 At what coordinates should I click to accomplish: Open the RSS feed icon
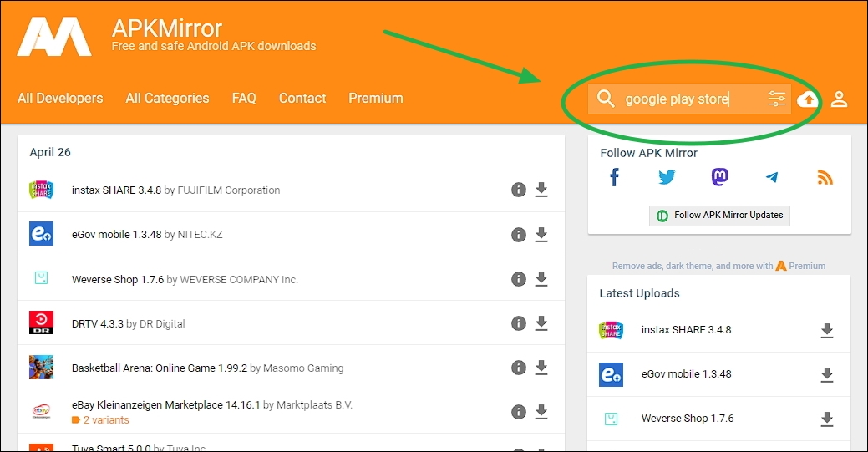825,177
